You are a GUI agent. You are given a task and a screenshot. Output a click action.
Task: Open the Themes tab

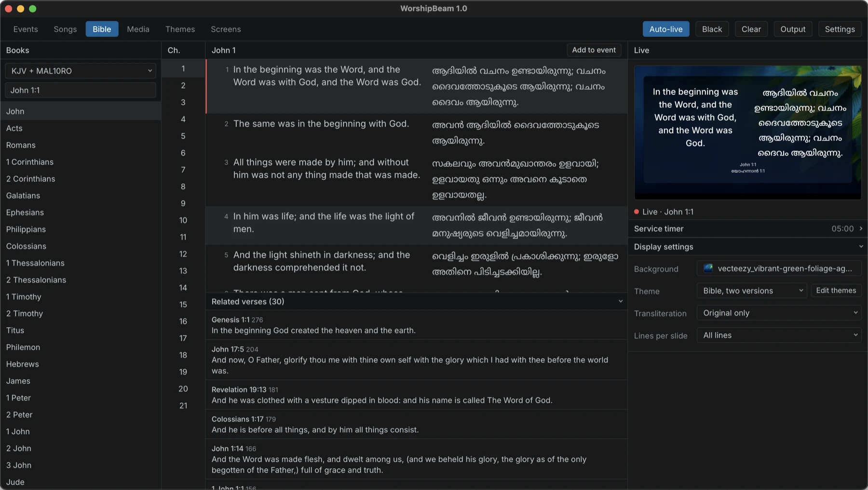[180, 29]
